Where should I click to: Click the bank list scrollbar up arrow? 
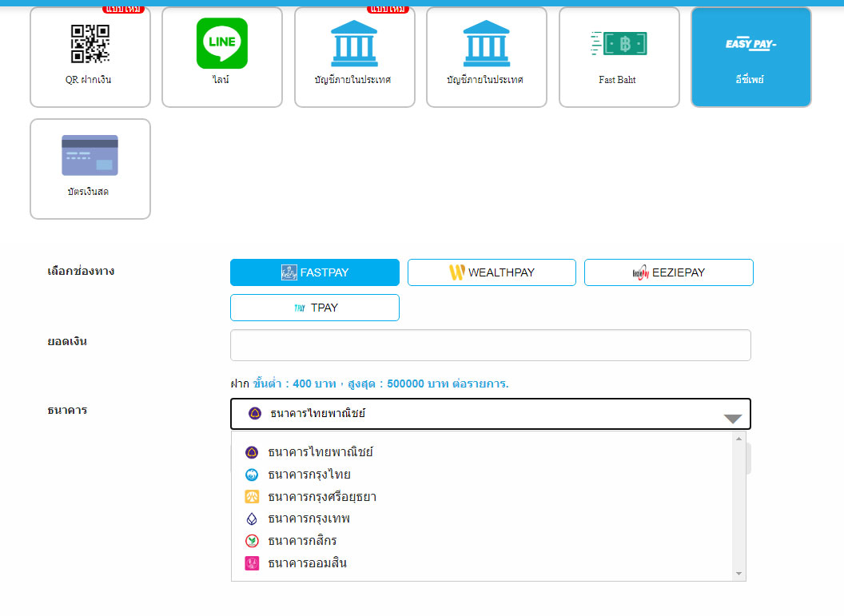(x=738, y=439)
